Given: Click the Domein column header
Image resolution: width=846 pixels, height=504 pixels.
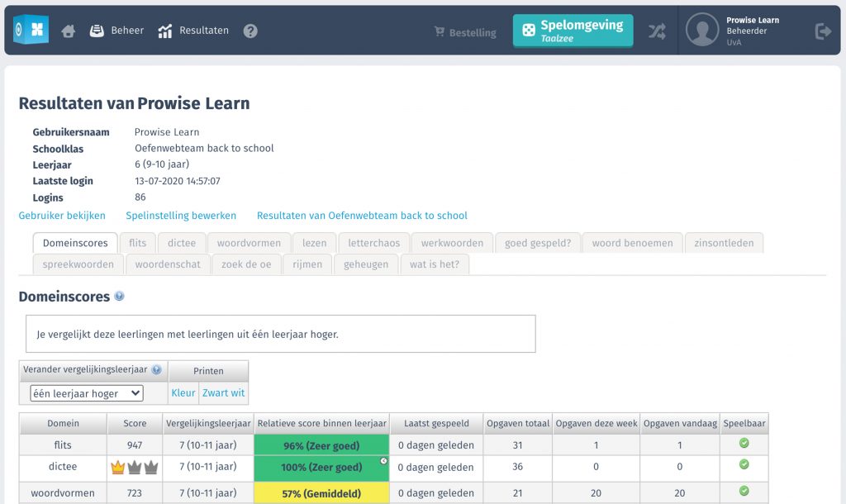Looking at the screenshot, I should click(x=63, y=424).
